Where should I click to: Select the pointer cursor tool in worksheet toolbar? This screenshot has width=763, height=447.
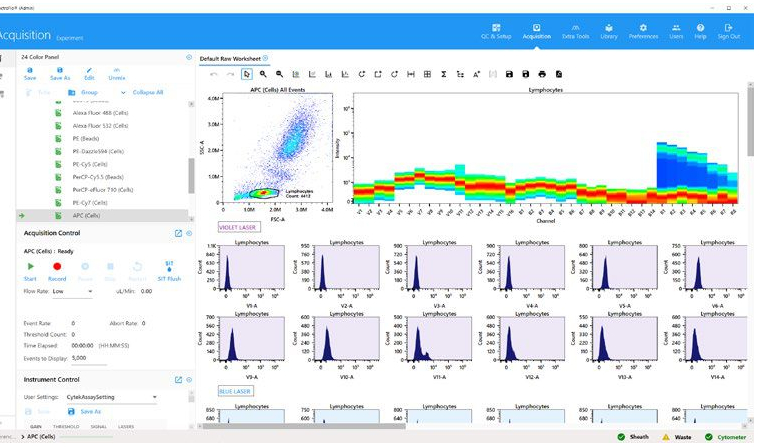coord(247,74)
